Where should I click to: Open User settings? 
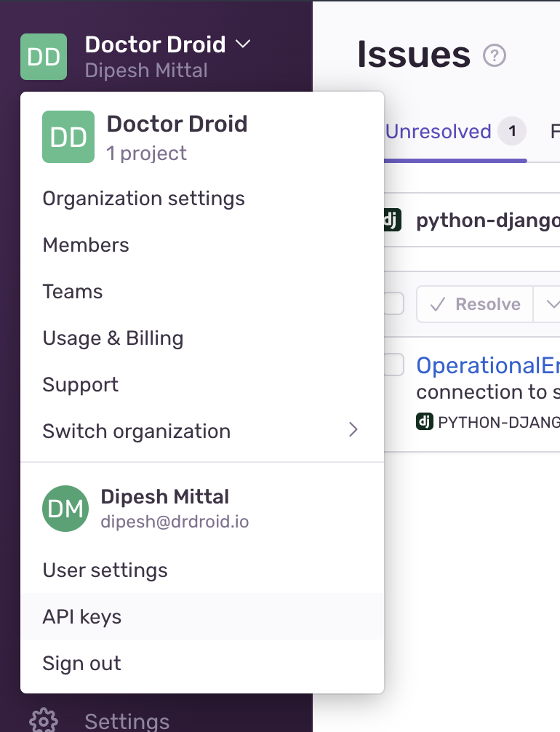tap(202, 570)
